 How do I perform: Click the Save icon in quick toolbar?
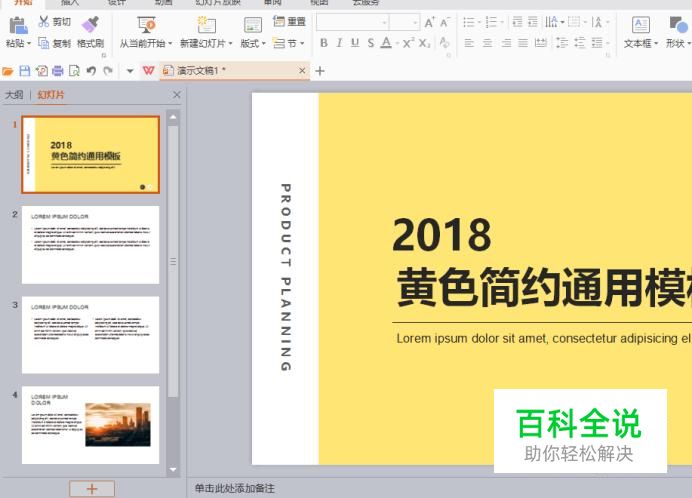point(25,71)
